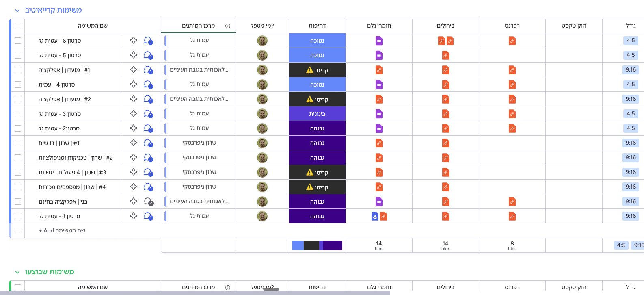Image resolution: width=644 pixels, height=295 pixels.
Task: Check the box for בני | אפליקציה בחינם
Action: click(18, 202)
